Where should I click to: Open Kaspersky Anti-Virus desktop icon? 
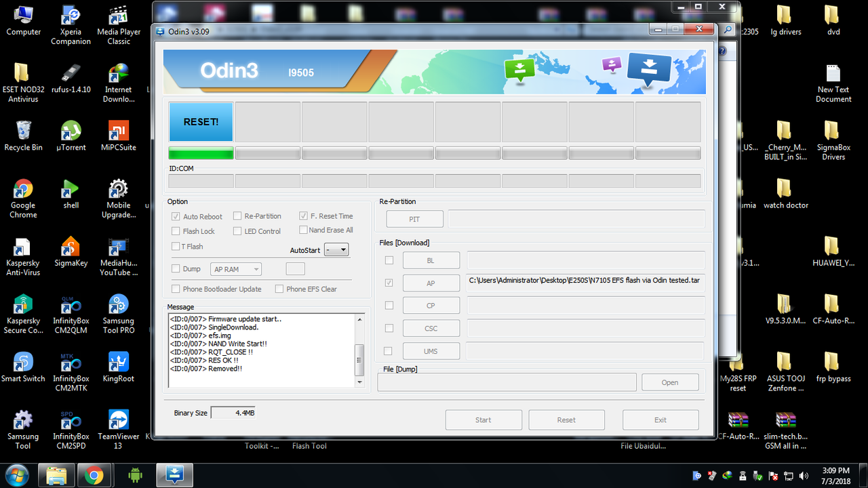pyautogui.click(x=23, y=256)
